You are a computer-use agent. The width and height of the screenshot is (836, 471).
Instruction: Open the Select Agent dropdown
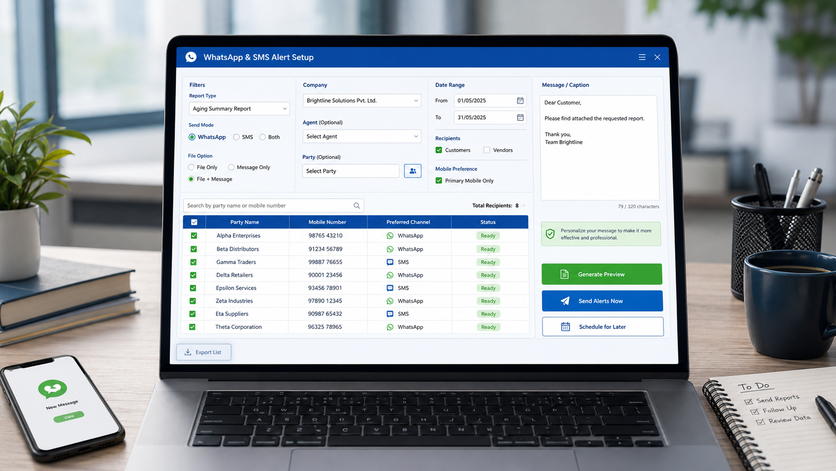(x=362, y=137)
